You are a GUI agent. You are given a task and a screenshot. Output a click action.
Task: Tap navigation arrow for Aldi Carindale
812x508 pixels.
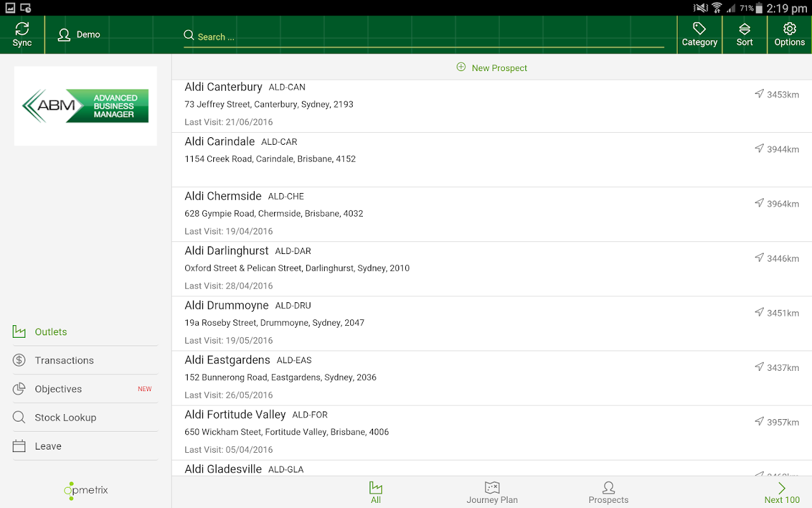759,149
